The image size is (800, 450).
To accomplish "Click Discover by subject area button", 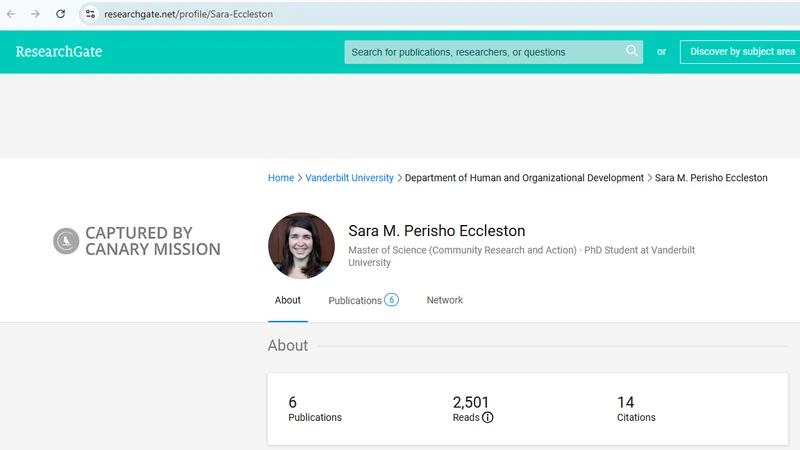I will [x=740, y=52].
